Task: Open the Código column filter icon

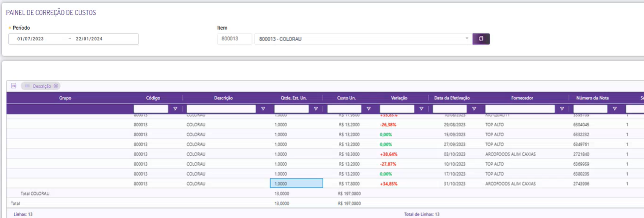Action: (175, 109)
